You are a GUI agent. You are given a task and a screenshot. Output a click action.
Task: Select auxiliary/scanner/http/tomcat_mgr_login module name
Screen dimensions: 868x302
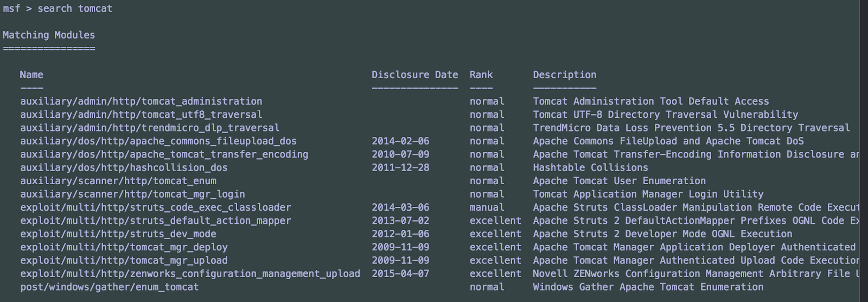(132, 194)
